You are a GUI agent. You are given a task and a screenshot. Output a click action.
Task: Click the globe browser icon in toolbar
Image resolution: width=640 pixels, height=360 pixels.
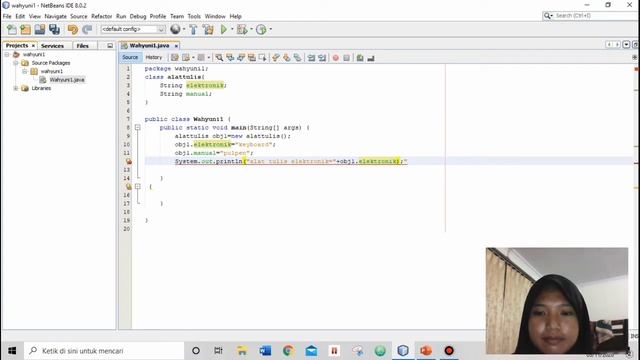[175, 29]
